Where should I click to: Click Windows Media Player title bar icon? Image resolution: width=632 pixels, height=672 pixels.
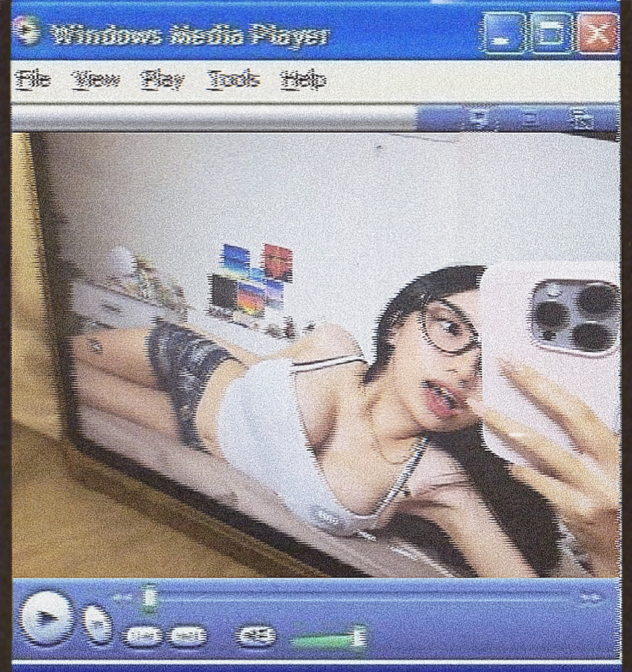tap(26, 32)
